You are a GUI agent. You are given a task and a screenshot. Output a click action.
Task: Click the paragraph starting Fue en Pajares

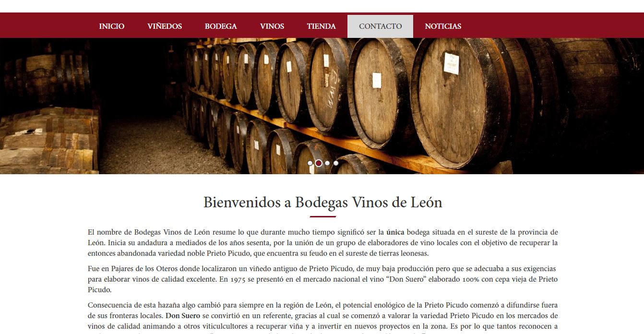(322, 279)
